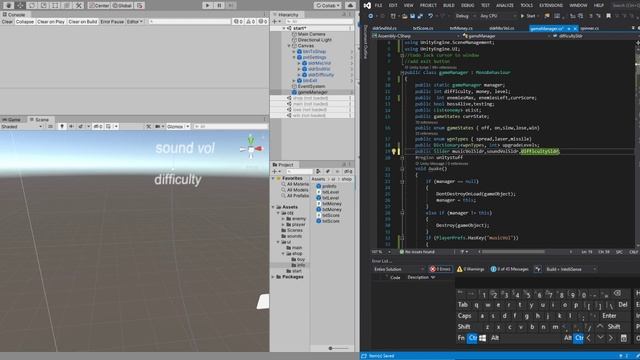
Task: Select the Hand tool in Unity toolbar
Action: [8, 5]
